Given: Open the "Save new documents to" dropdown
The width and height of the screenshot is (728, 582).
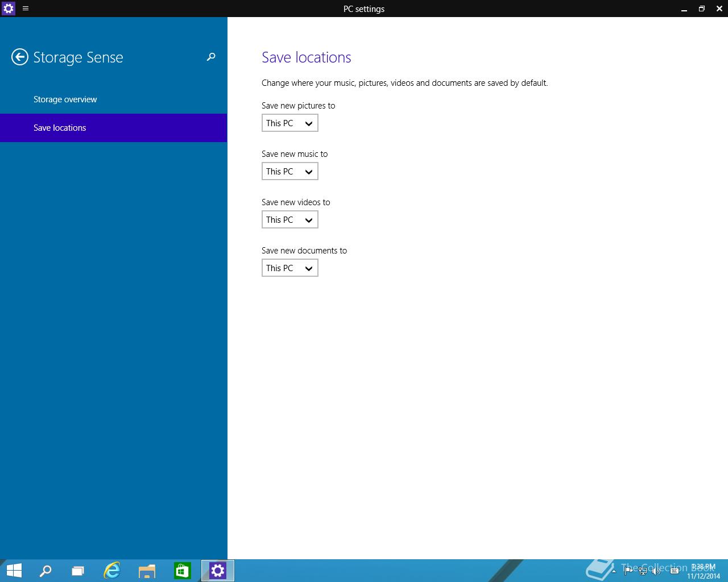Looking at the screenshot, I should 289,268.
